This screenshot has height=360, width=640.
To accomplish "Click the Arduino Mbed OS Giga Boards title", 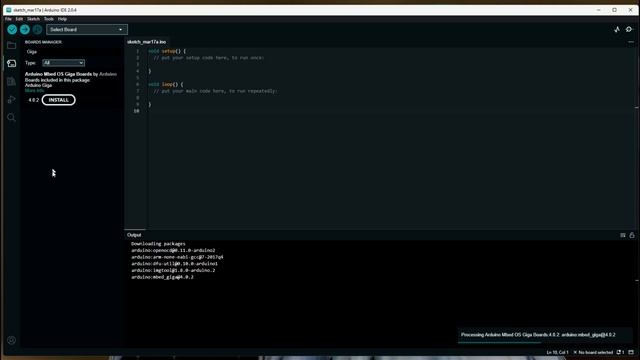I will click(58, 74).
